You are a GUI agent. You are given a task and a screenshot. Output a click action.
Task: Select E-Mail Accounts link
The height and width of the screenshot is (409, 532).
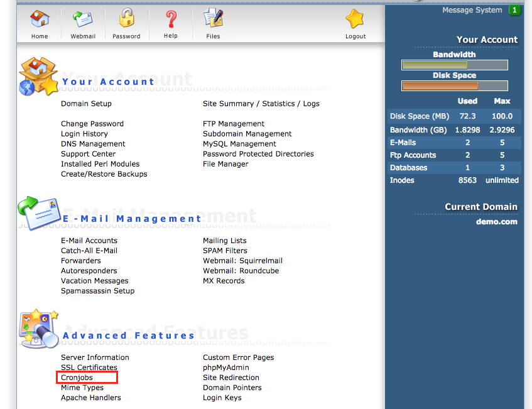pos(89,241)
